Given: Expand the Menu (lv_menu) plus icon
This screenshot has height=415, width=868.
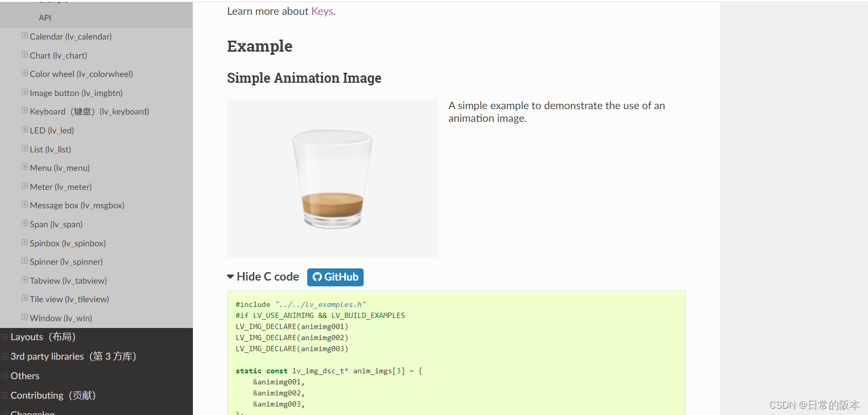Looking at the screenshot, I should [25, 167].
